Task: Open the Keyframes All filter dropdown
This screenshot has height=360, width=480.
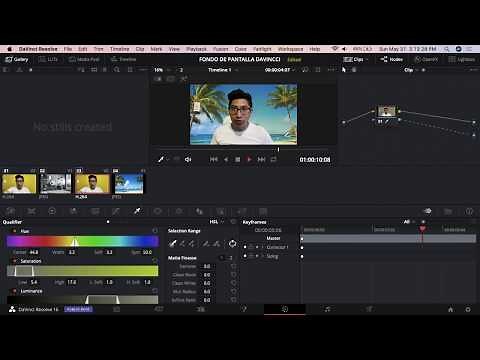Action: 409,222
